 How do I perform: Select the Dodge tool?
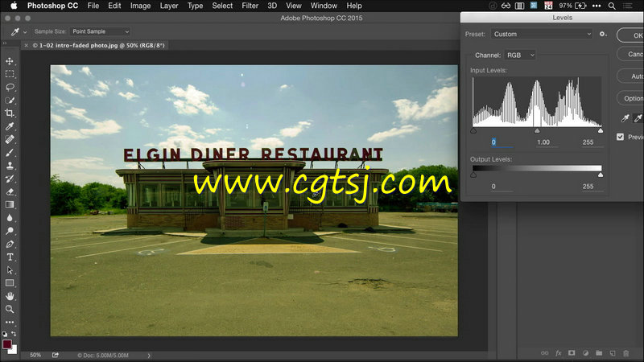click(10, 231)
